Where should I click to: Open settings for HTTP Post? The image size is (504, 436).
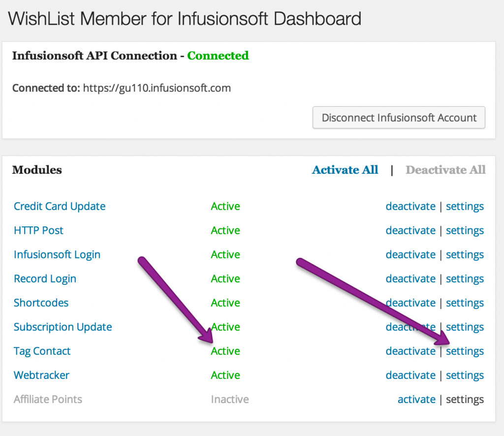click(465, 230)
